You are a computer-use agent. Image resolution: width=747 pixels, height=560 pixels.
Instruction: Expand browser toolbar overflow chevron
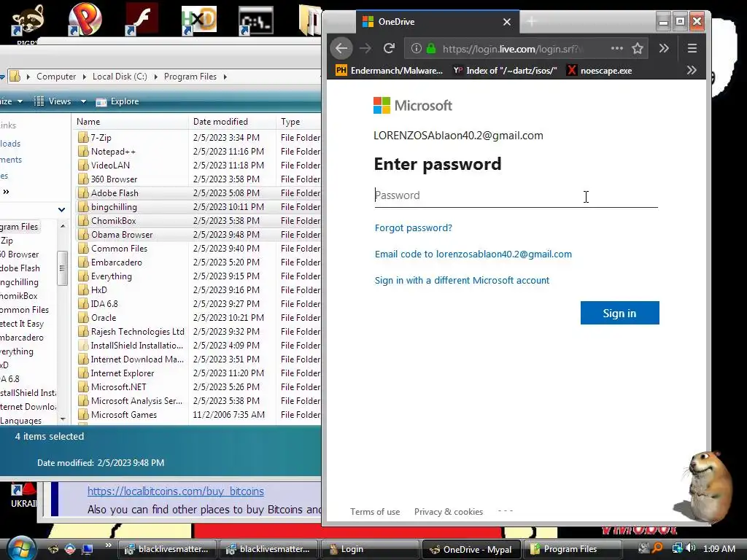(x=664, y=48)
